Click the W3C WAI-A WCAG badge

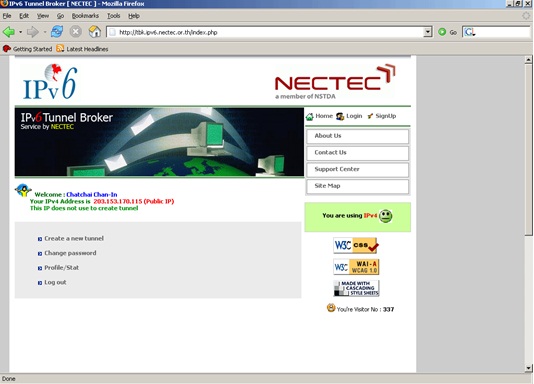coord(356,267)
